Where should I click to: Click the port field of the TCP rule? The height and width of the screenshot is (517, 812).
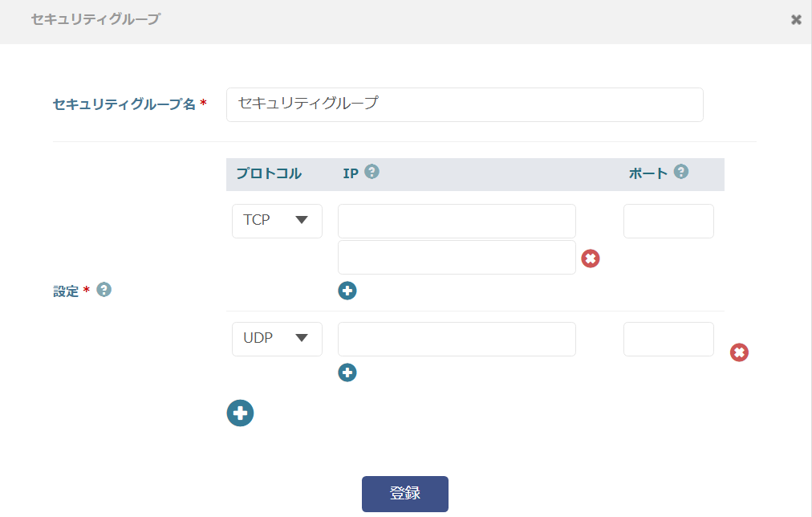668,221
